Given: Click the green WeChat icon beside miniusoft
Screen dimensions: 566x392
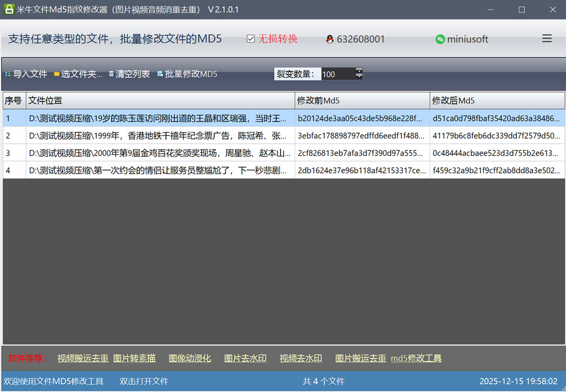Looking at the screenshot, I should click(x=440, y=39).
